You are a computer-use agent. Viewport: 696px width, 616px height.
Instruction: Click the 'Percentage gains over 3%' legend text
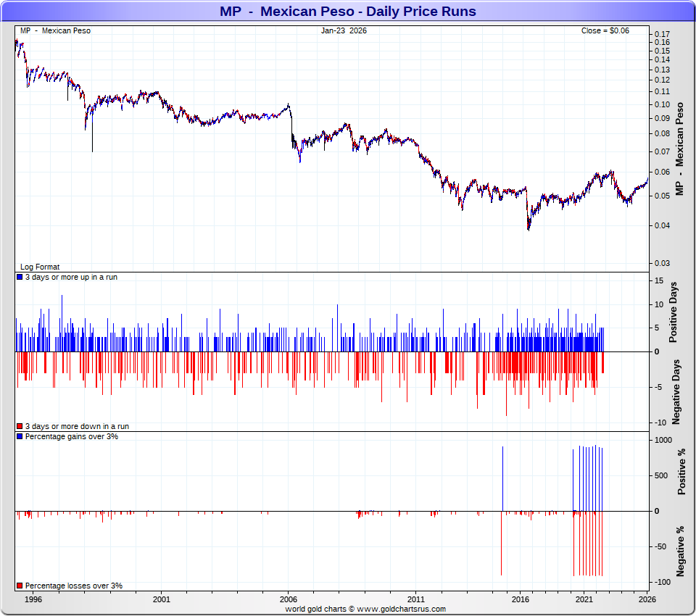pyautogui.click(x=72, y=436)
